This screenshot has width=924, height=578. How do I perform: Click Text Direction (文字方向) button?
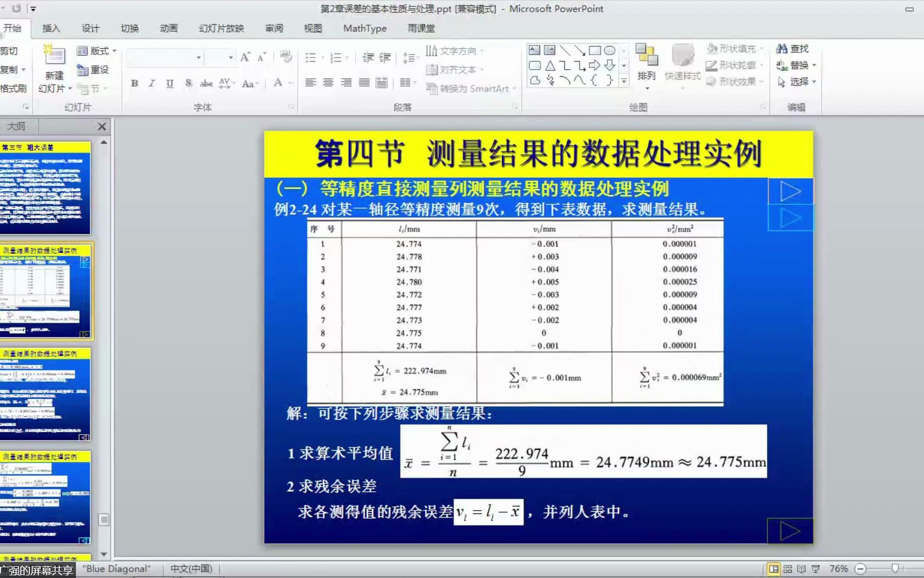coord(455,51)
